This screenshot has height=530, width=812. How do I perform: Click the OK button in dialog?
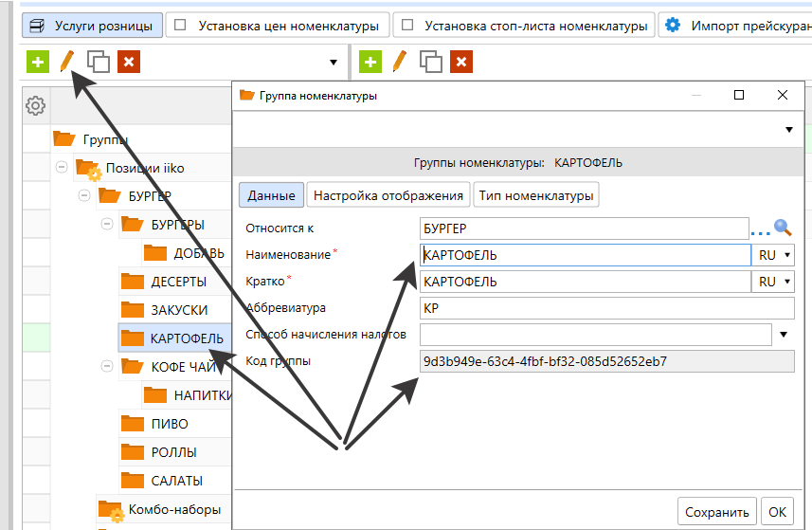(x=777, y=512)
